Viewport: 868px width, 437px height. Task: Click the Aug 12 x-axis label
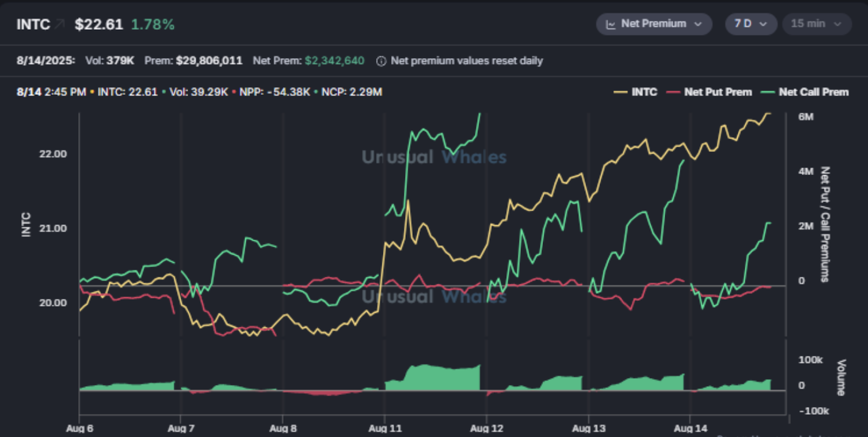(x=487, y=428)
